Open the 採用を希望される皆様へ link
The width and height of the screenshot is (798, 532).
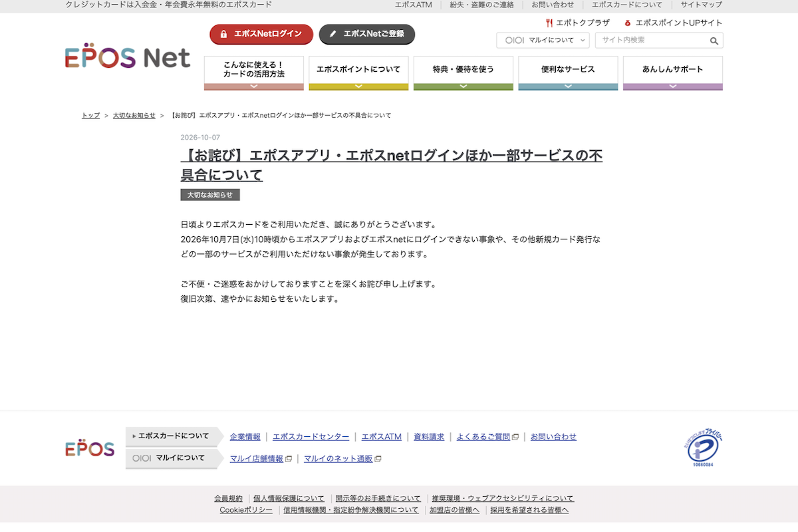pos(529,510)
